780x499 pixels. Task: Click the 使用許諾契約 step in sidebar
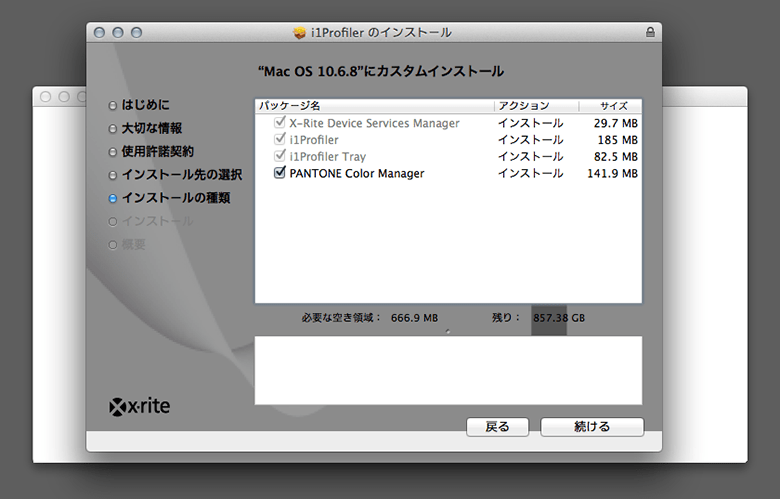point(158,151)
